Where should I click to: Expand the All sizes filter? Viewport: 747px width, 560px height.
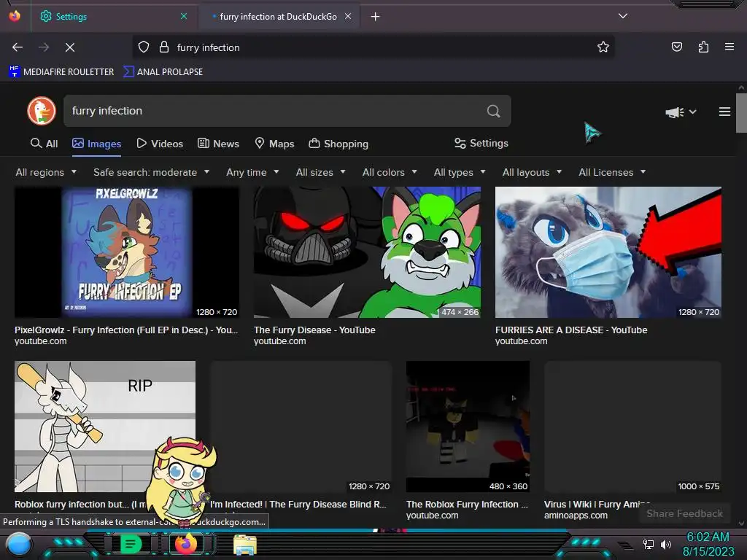click(x=321, y=172)
